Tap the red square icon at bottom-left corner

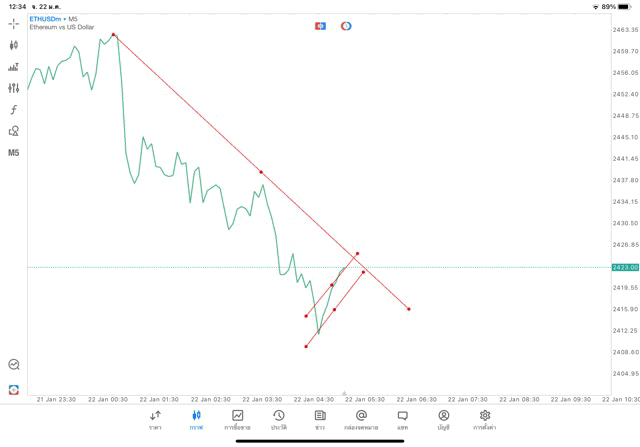(x=14, y=389)
